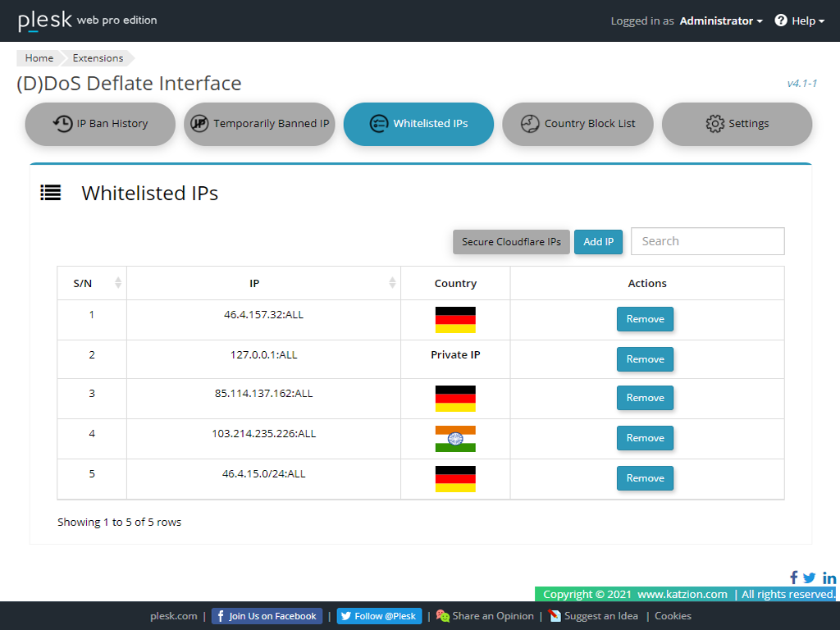This screenshot has height=630, width=840.
Task: Click the Plesk logo in header
Action: 45,21
